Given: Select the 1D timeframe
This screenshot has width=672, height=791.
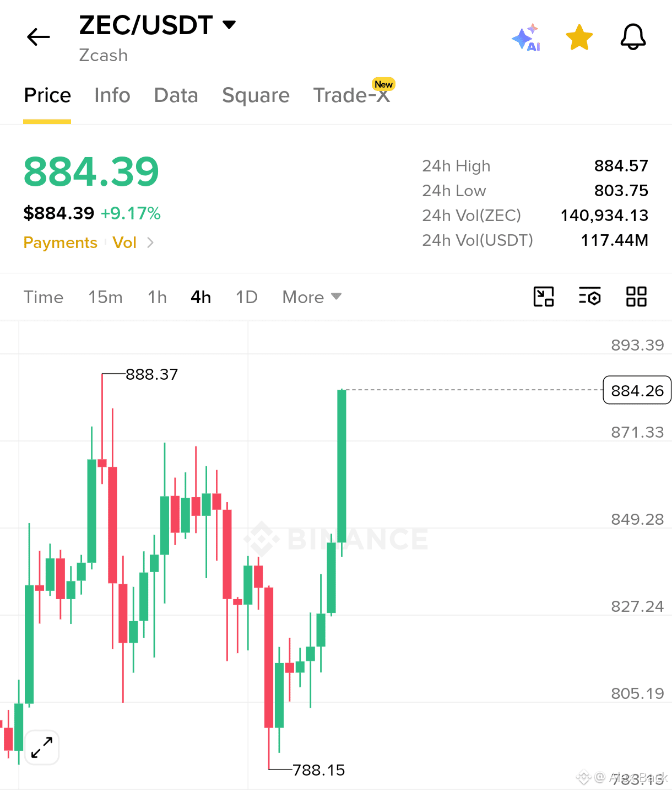Looking at the screenshot, I should point(247,297).
